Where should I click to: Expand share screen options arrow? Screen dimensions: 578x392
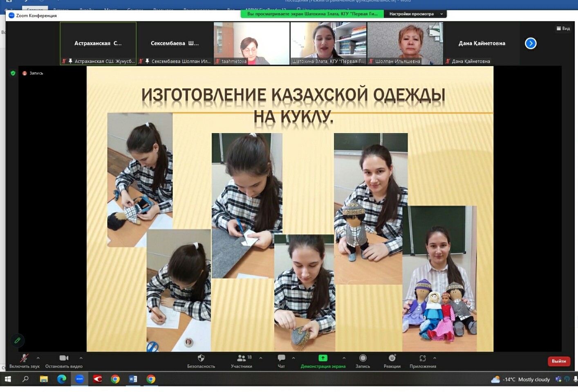pyautogui.click(x=344, y=358)
